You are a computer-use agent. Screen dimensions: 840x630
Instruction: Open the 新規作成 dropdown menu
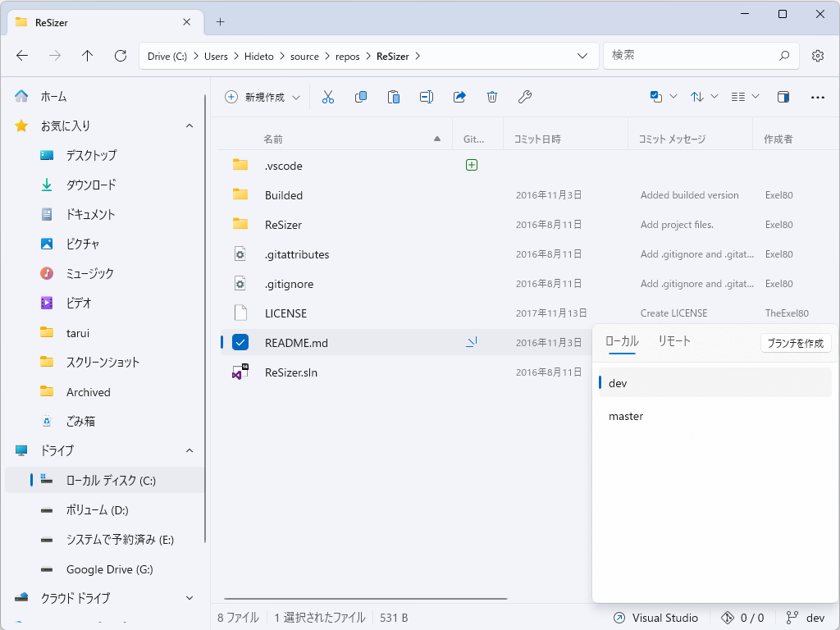262,97
